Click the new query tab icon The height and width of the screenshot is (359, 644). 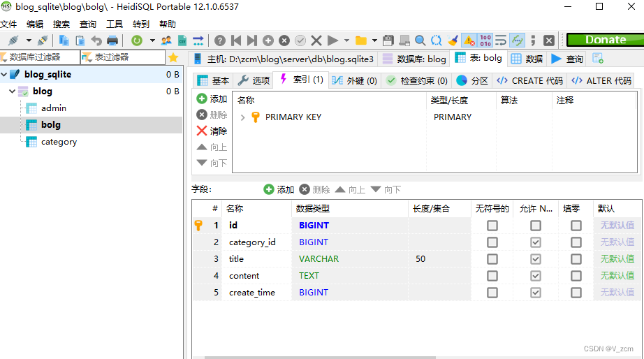pos(598,59)
